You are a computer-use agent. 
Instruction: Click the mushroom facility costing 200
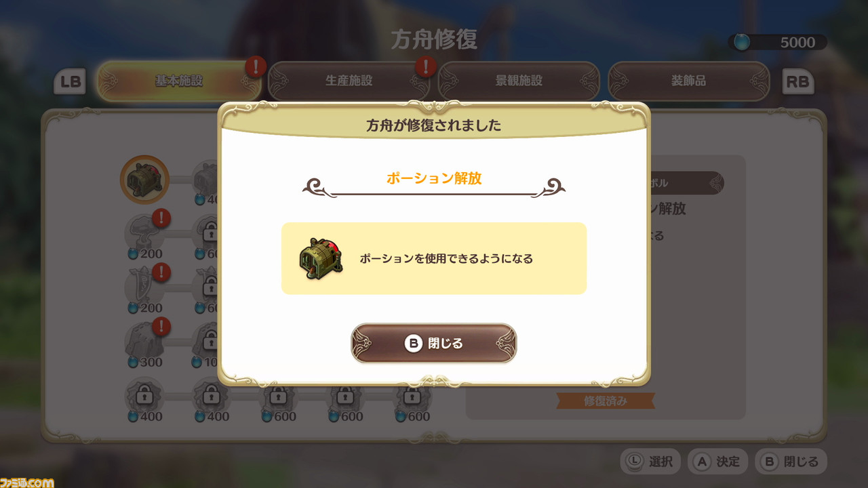click(x=144, y=232)
